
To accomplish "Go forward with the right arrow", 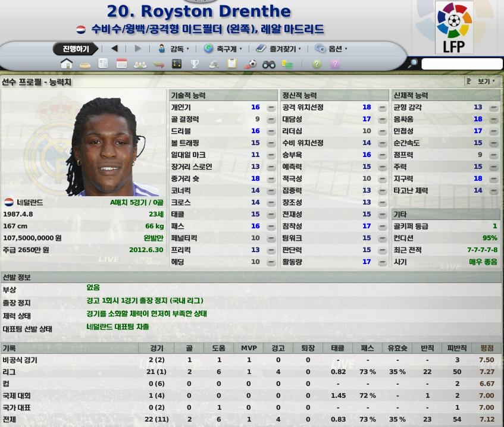I will 138,49.
